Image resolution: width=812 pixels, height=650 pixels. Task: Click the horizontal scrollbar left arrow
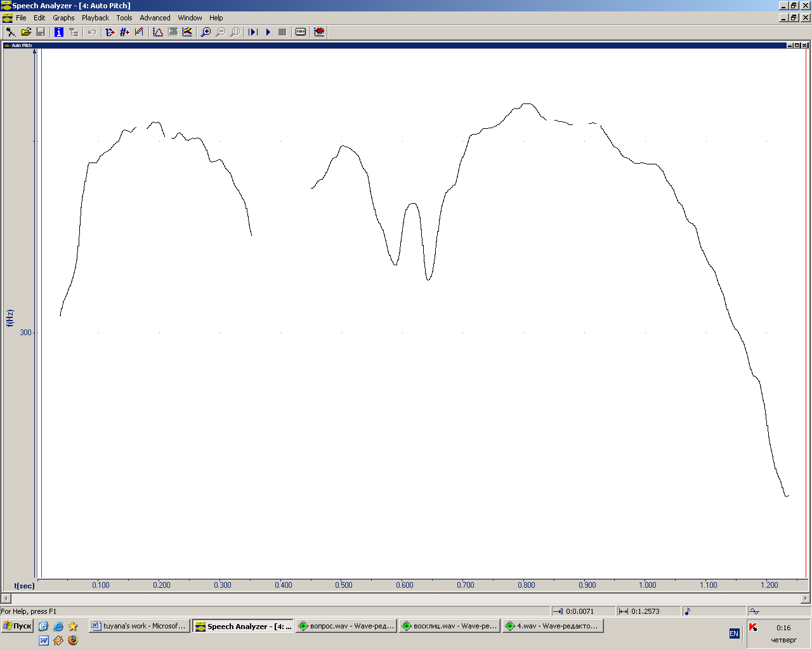6,598
